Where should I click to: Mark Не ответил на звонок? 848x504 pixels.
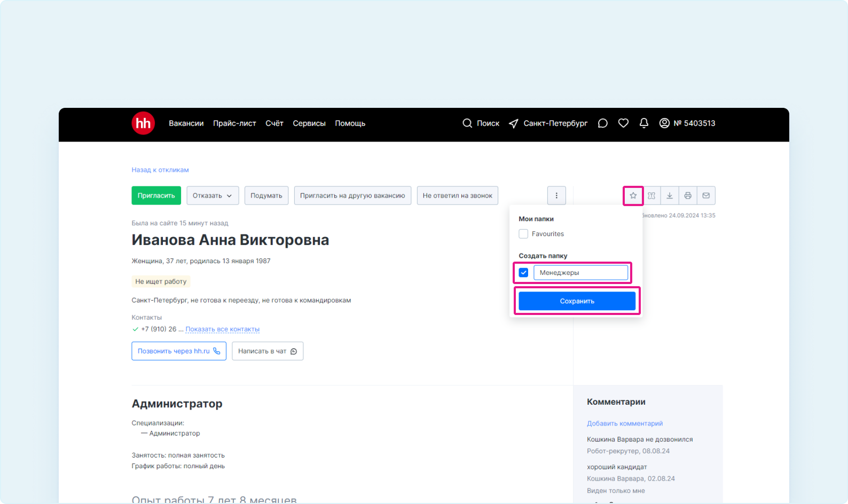click(x=458, y=195)
